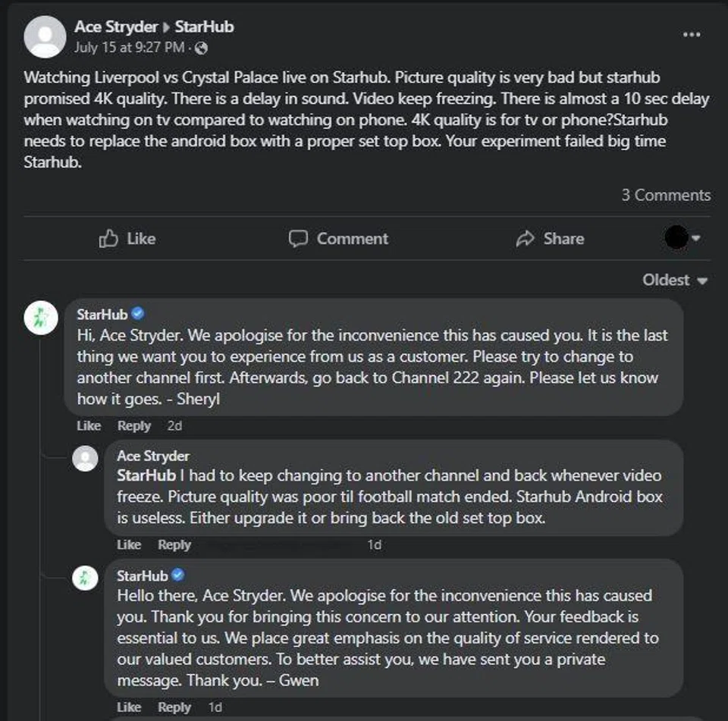
Task: Click the post's public globe privacy icon
Action: click(x=201, y=48)
